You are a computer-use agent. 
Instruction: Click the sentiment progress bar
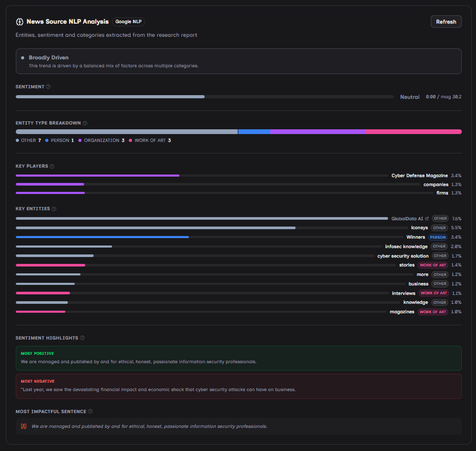(x=205, y=97)
